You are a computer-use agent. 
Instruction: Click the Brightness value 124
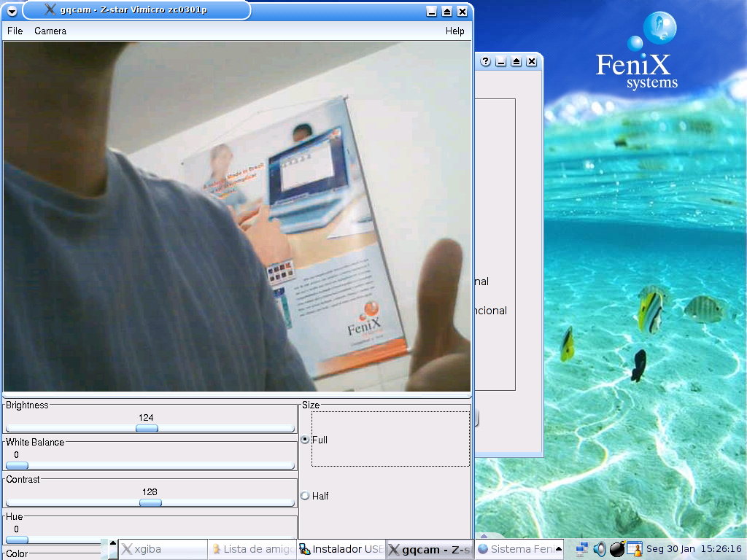point(146,418)
